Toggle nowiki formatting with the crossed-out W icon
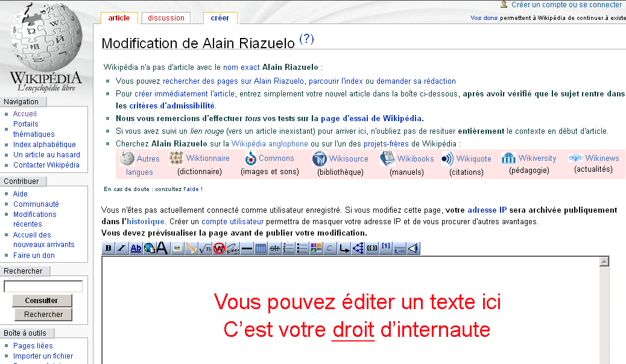The width and height of the screenshot is (626, 364). click(x=219, y=248)
